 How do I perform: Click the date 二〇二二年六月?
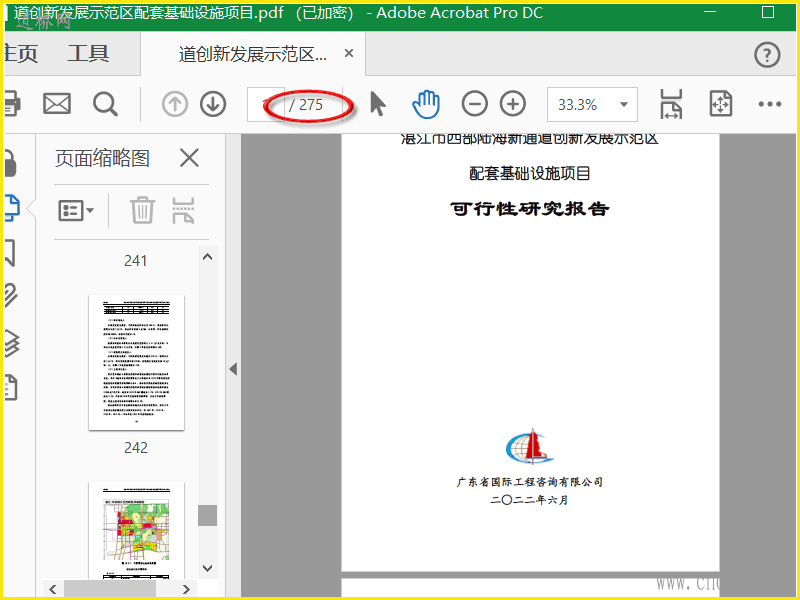(x=530, y=500)
